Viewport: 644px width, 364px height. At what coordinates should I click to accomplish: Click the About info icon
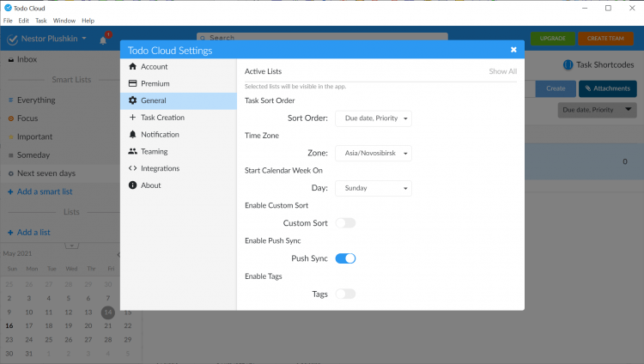pyautogui.click(x=132, y=185)
